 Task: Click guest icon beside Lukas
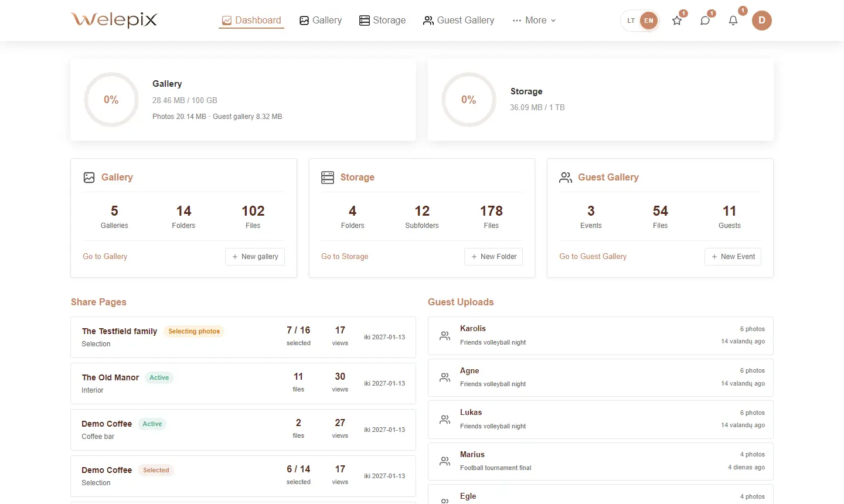(445, 420)
